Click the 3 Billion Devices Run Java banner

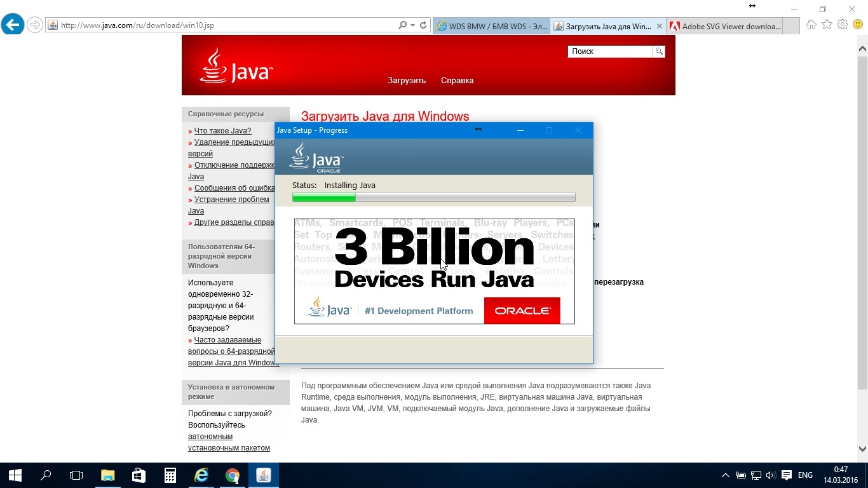pos(434,271)
